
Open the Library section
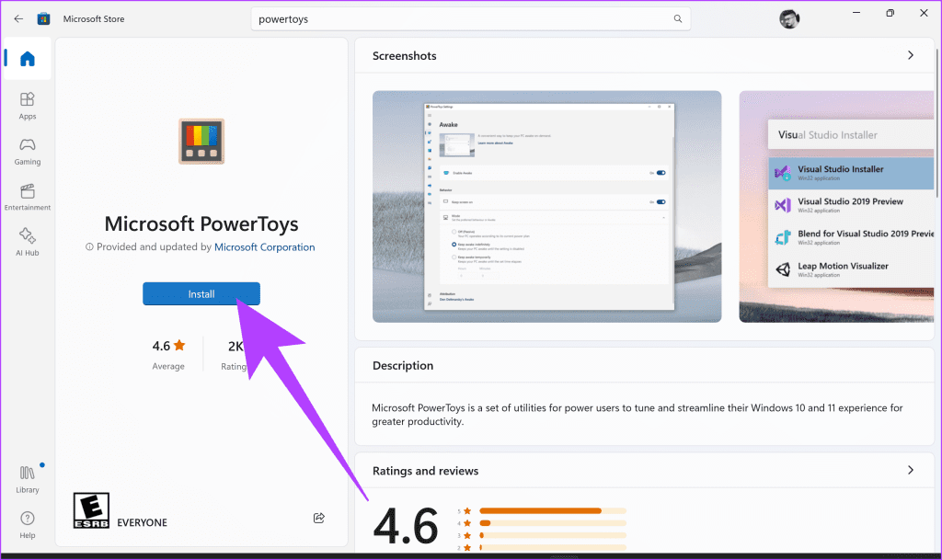coord(27,480)
